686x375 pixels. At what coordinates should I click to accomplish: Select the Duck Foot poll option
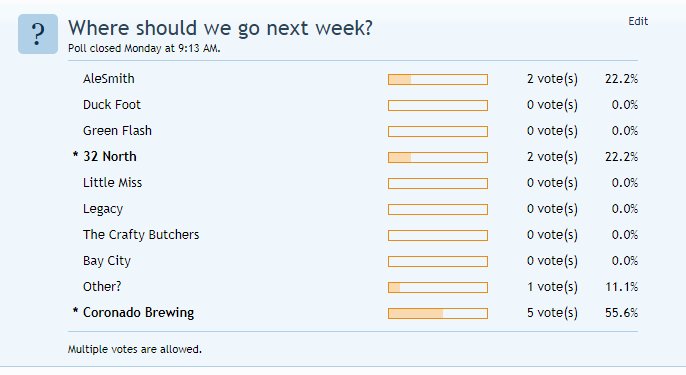112,105
